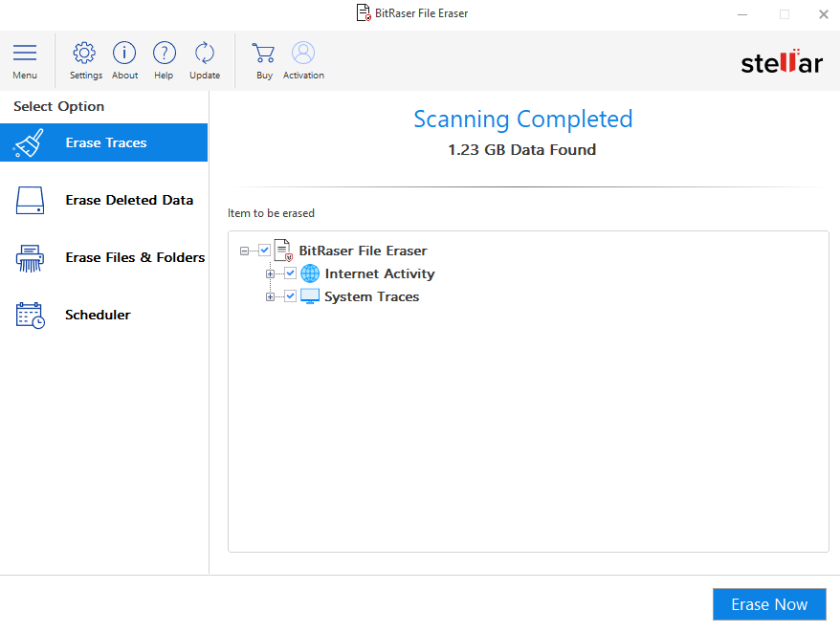Open the About info icon
840x633 pixels.
[124, 53]
